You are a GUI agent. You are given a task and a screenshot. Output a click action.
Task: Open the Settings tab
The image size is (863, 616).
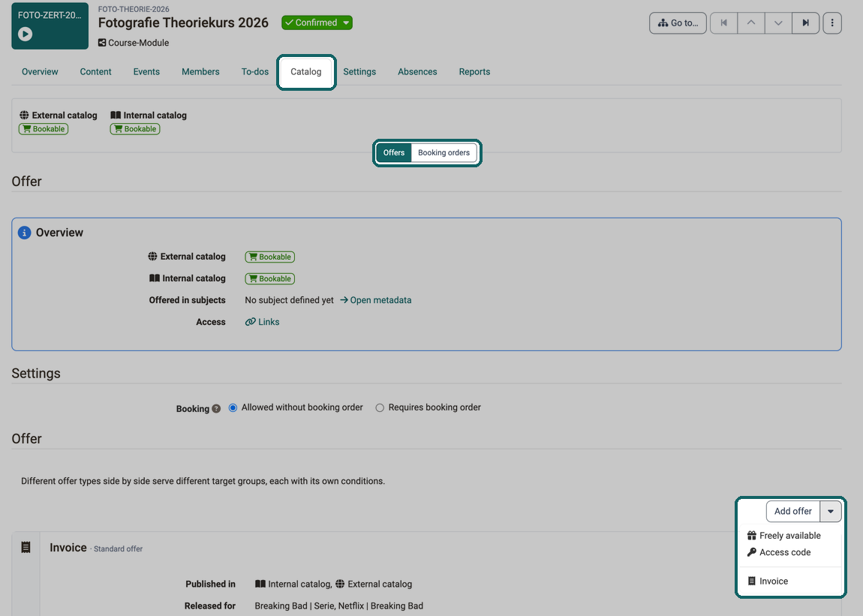[359, 72]
